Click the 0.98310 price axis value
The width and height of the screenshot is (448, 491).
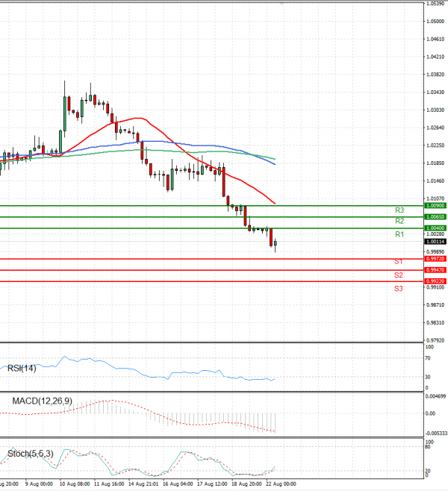435,323
